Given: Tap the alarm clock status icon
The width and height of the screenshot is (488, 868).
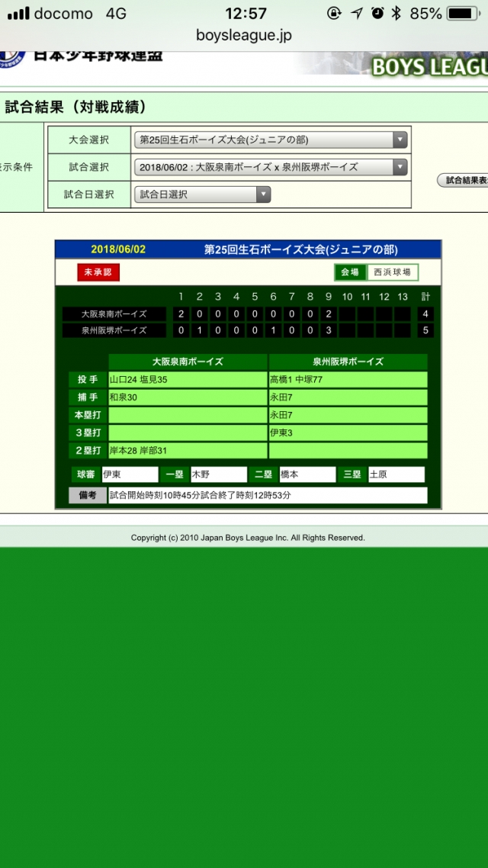Looking at the screenshot, I should click(377, 14).
